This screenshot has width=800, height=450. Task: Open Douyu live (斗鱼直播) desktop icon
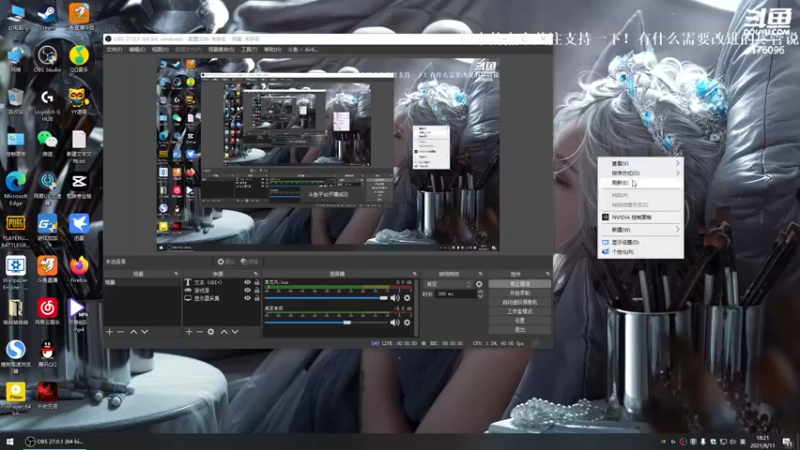[47, 269]
